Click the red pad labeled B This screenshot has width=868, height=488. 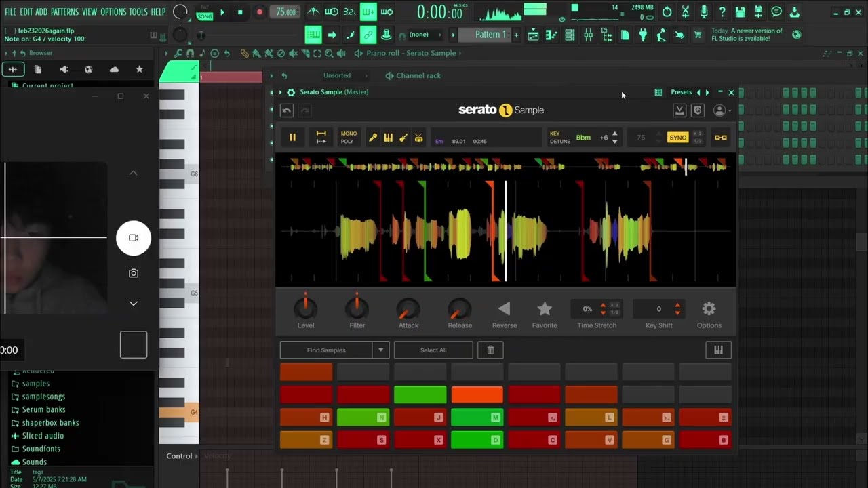[x=705, y=440]
